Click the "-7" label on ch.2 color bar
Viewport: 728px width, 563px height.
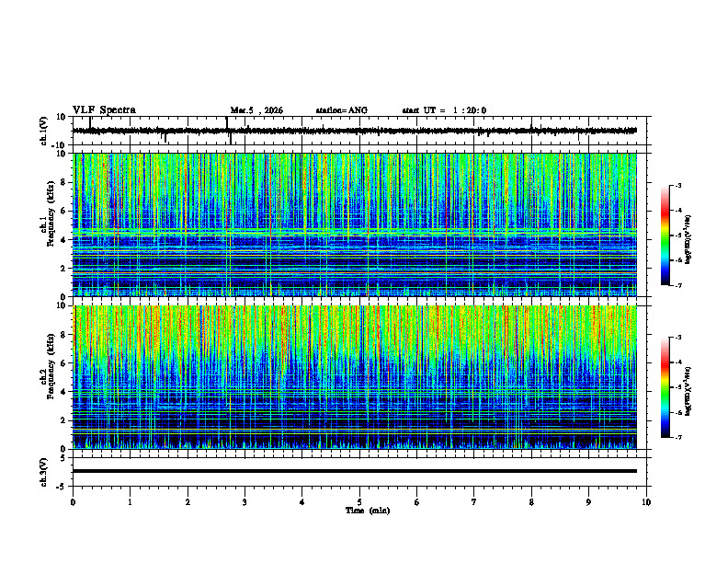pyautogui.click(x=678, y=437)
